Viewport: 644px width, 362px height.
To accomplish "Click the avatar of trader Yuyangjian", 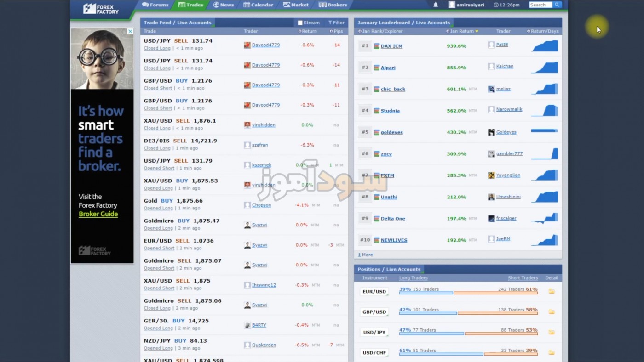I will click(491, 175).
